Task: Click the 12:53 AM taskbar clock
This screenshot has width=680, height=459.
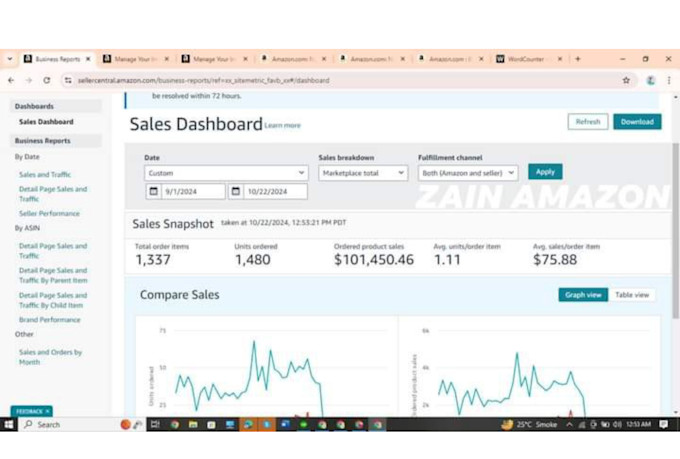Action: [x=638, y=424]
